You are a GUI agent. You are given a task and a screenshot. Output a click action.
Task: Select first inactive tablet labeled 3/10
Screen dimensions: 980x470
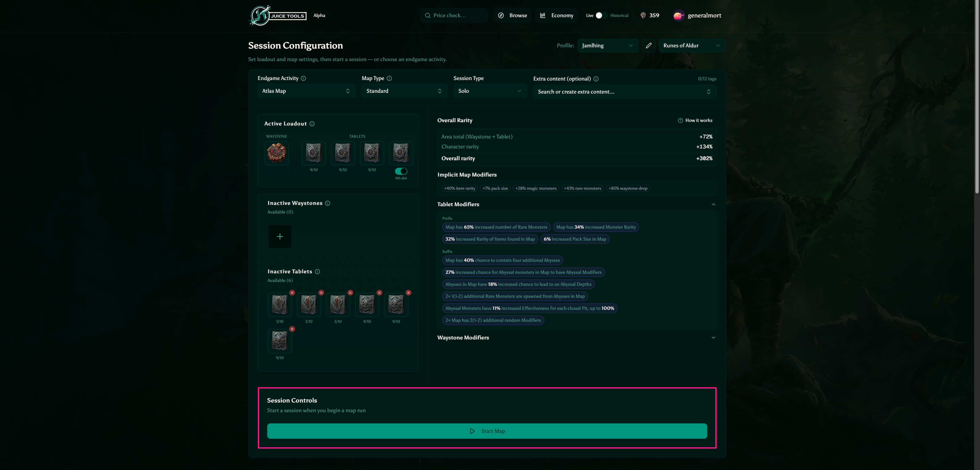[x=280, y=305]
